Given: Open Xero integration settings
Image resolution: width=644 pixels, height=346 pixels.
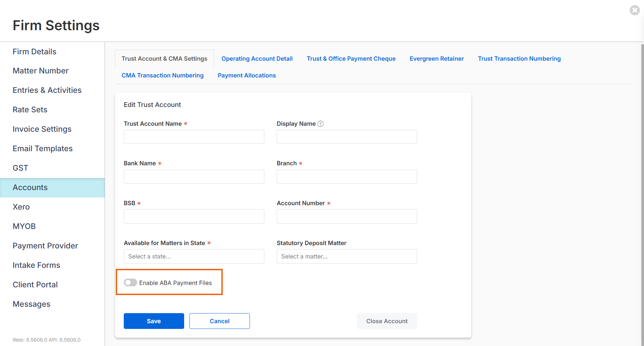Looking at the screenshot, I should (x=52, y=207).
